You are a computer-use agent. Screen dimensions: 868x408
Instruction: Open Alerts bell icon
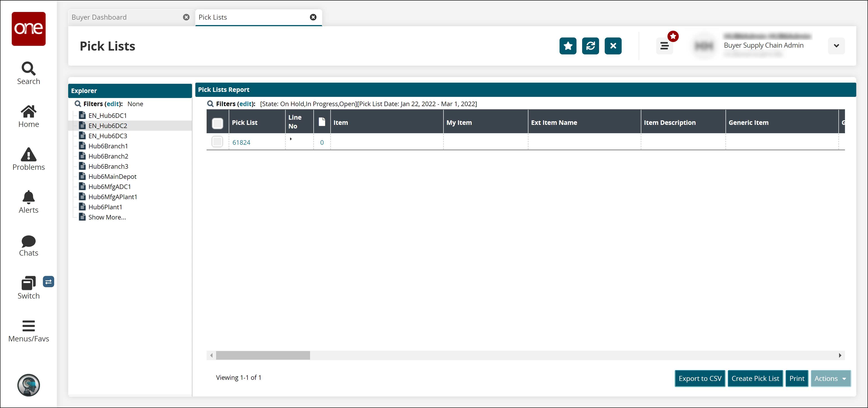28,197
